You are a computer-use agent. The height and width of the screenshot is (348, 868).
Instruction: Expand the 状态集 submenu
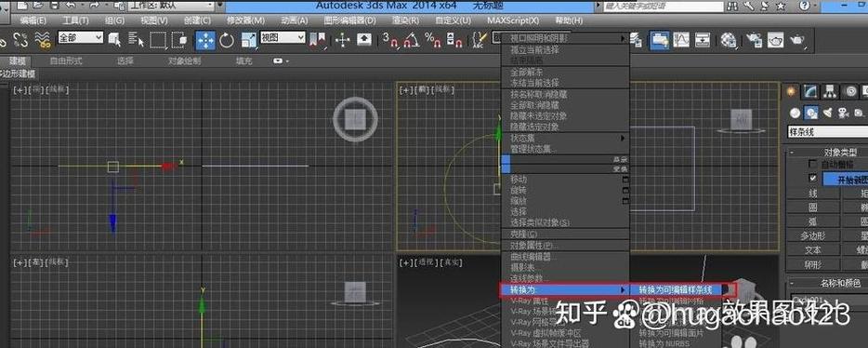(x=565, y=138)
